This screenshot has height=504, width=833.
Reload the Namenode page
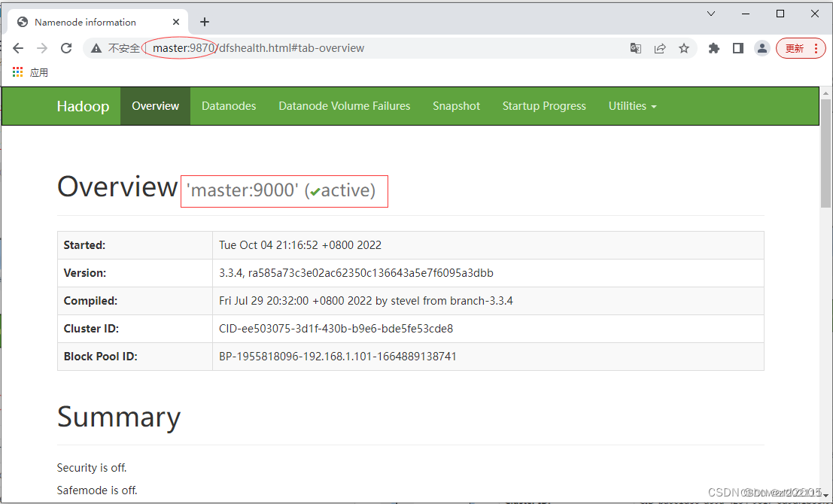pos(66,48)
